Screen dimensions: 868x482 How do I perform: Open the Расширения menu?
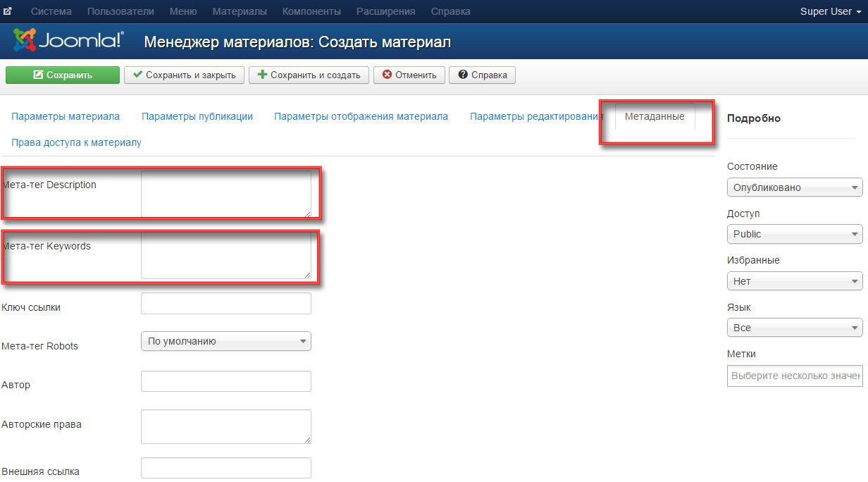point(385,11)
